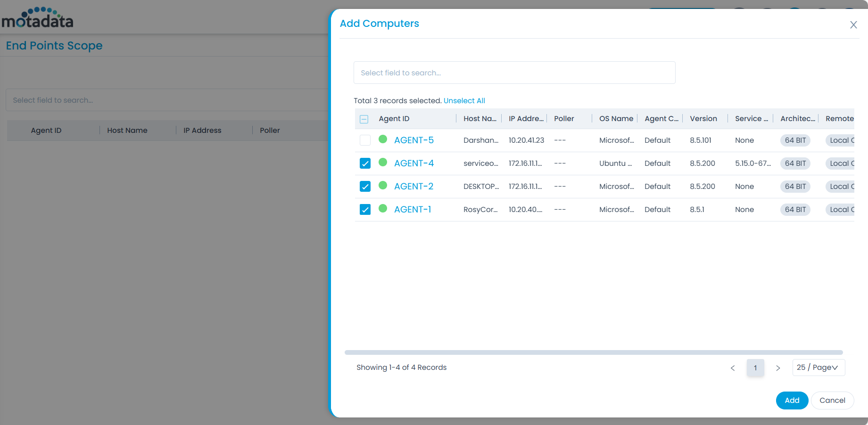Screen dimensions: 868x425
Task: Click the Add button
Action: click(792, 400)
